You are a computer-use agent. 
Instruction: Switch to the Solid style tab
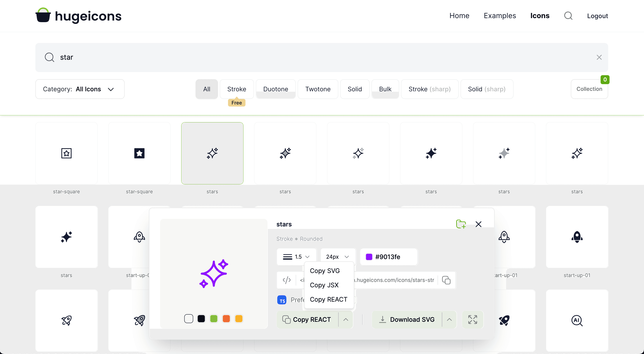click(354, 89)
